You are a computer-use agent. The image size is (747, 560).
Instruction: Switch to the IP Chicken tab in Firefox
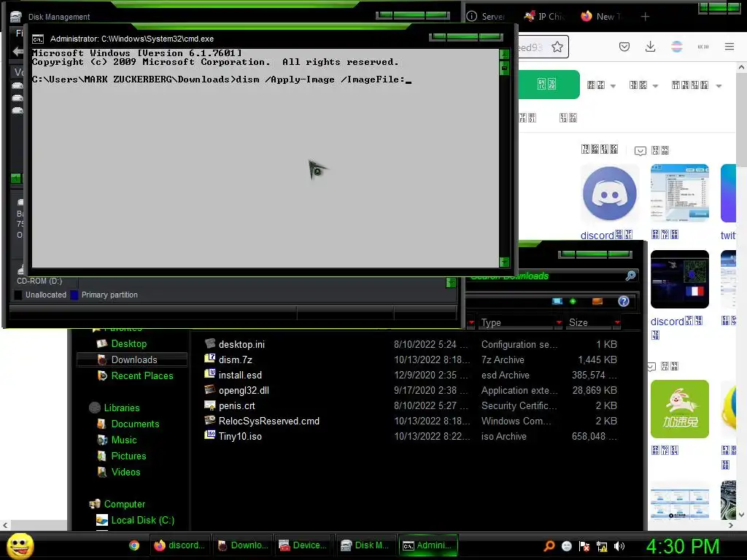coord(543,17)
